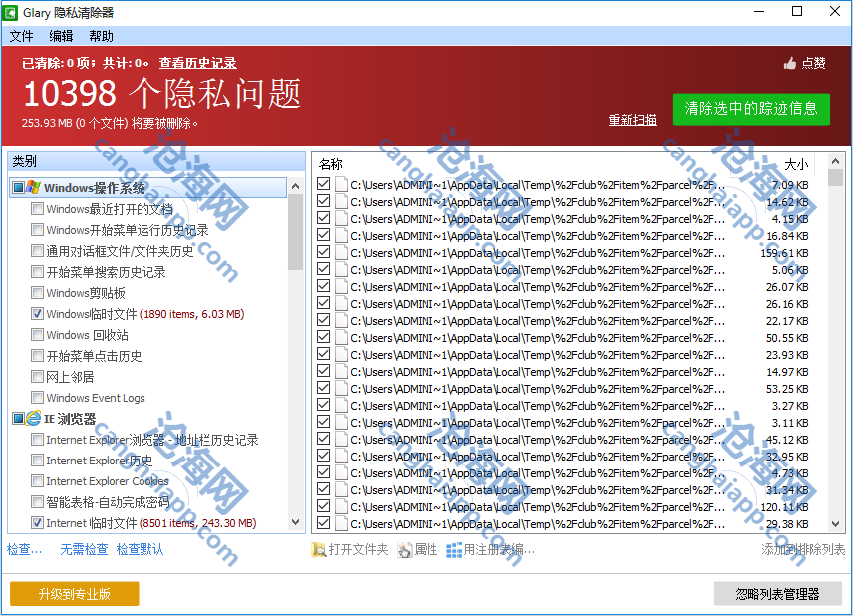The height and width of the screenshot is (616, 853).
Task: Uncheck the file row sized 5.06 KB
Action: tap(323, 269)
